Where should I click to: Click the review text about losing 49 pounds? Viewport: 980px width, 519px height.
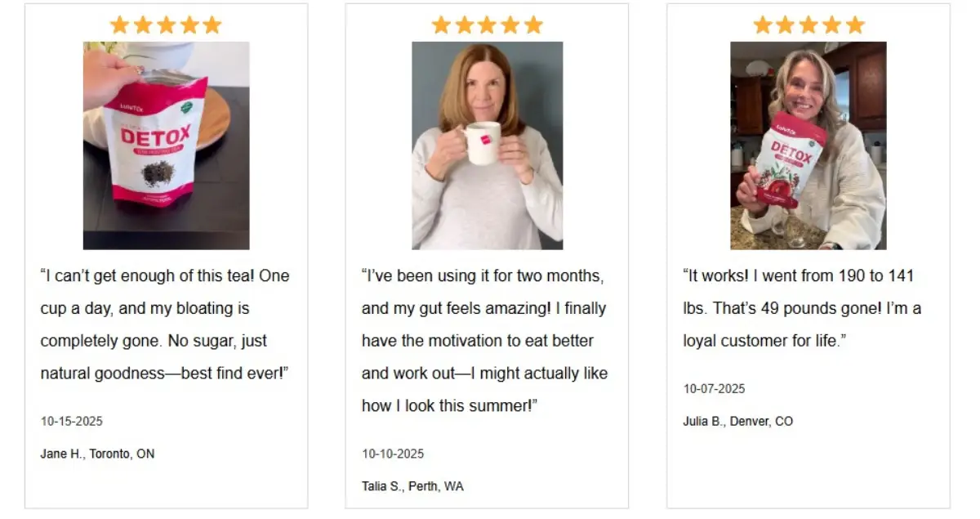[802, 308]
